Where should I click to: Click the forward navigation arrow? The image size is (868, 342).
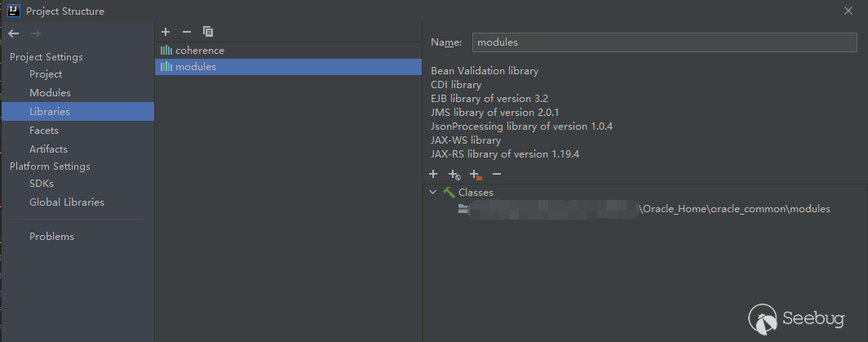tap(35, 33)
